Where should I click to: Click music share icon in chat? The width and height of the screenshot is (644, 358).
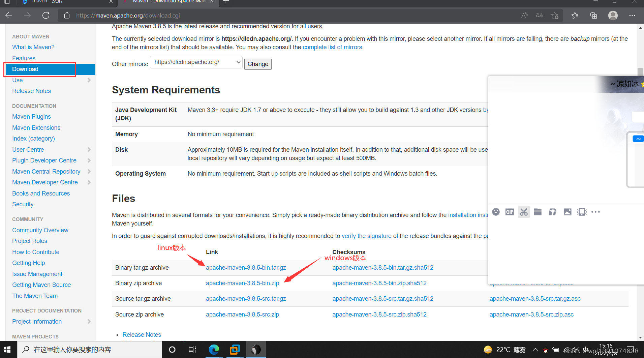552,212
